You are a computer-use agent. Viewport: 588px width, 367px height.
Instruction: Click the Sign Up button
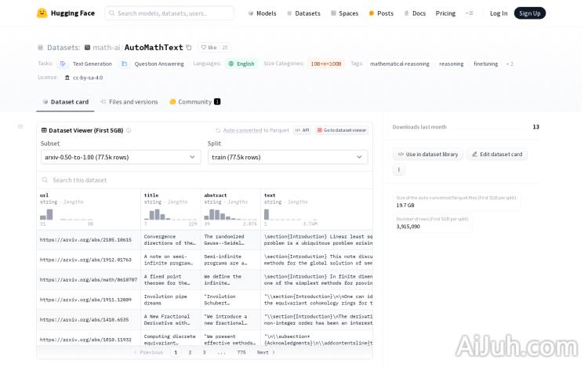tap(529, 13)
